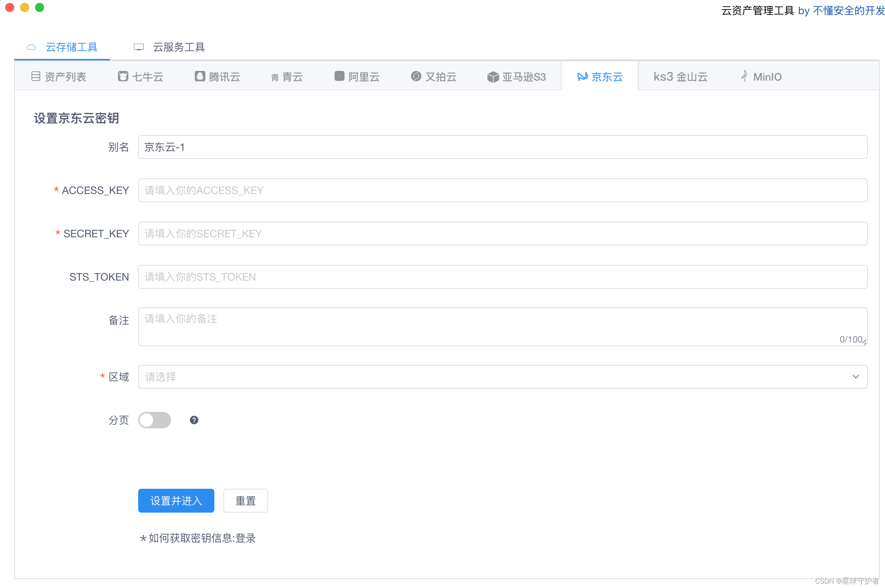Click the 阿里云 provider icon
The height and width of the screenshot is (588, 885).
pyautogui.click(x=339, y=76)
